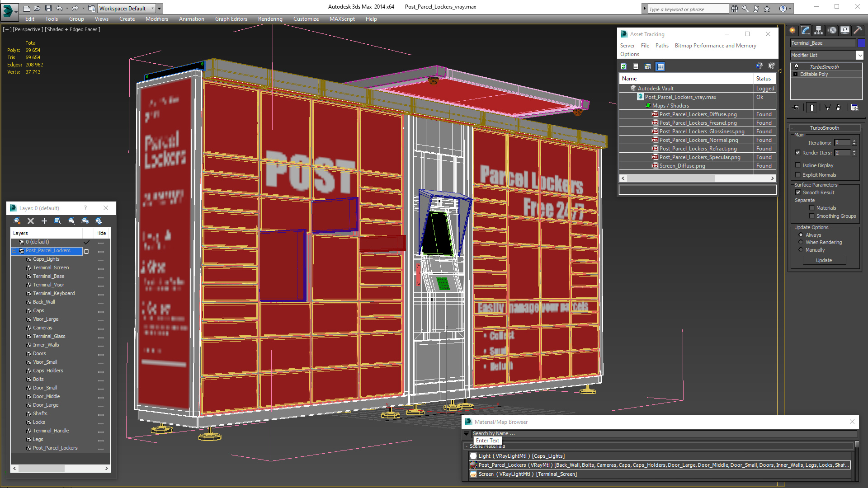Click the New Scene icon
The width and height of the screenshot is (868, 488).
27,8
